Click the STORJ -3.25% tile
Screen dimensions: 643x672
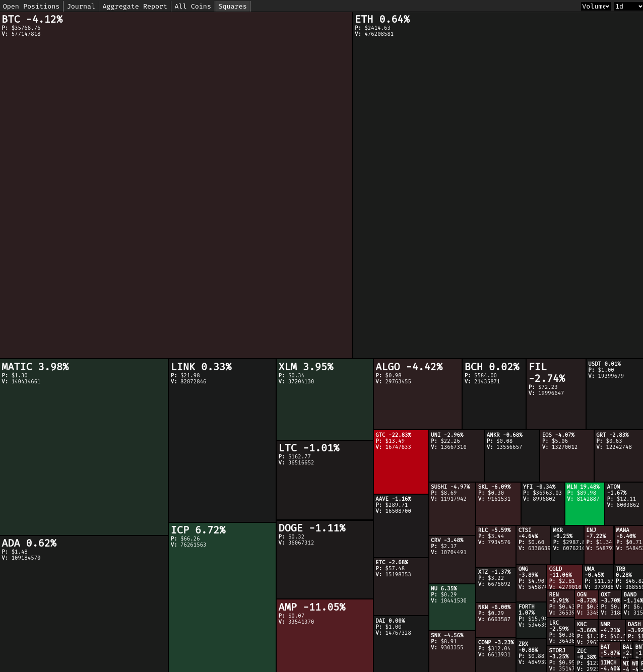coord(561,659)
